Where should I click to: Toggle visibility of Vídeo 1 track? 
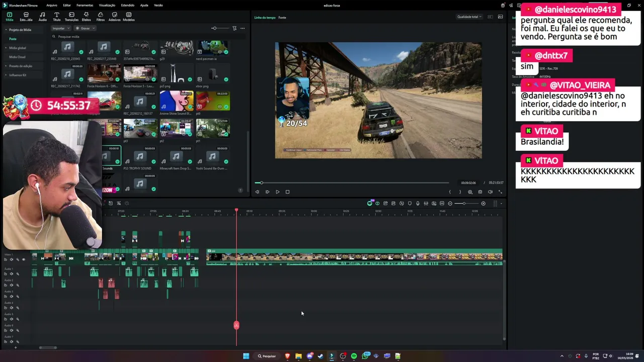click(x=24, y=259)
